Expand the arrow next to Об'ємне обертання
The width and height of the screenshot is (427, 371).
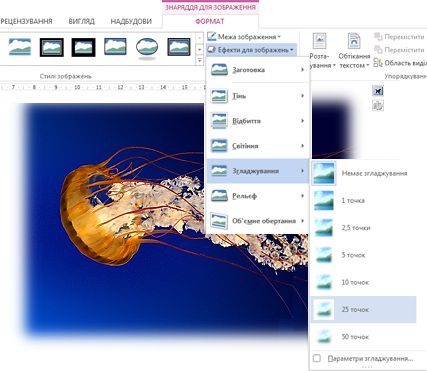click(x=302, y=221)
